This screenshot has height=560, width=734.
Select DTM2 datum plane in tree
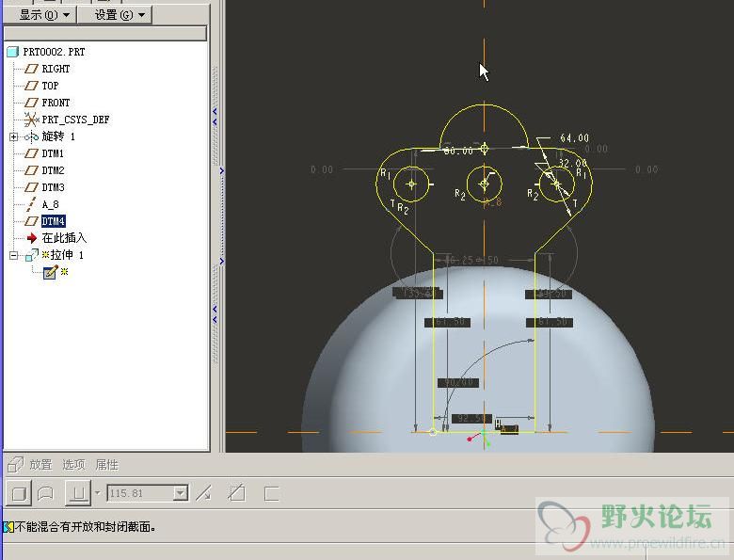pos(53,170)
